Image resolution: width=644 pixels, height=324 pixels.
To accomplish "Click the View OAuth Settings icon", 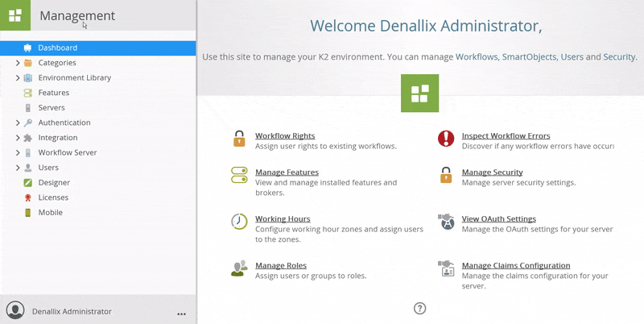I will pos(445,222).
